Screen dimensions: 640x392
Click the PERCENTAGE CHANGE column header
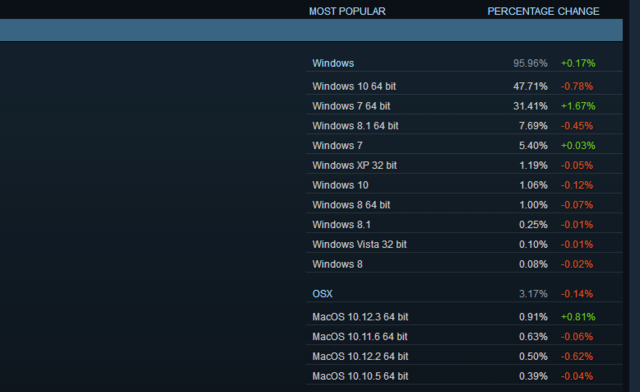543,11
